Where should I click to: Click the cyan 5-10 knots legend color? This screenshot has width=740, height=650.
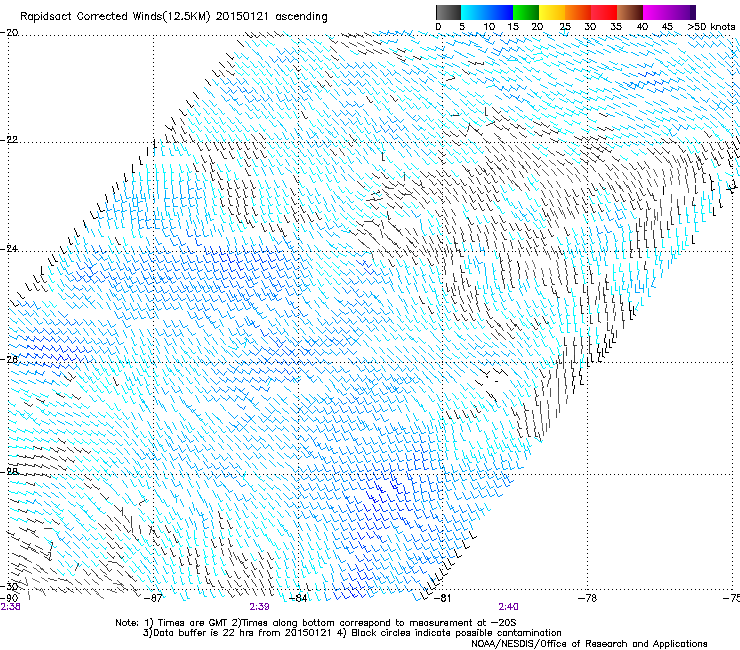tap(474, 12)
